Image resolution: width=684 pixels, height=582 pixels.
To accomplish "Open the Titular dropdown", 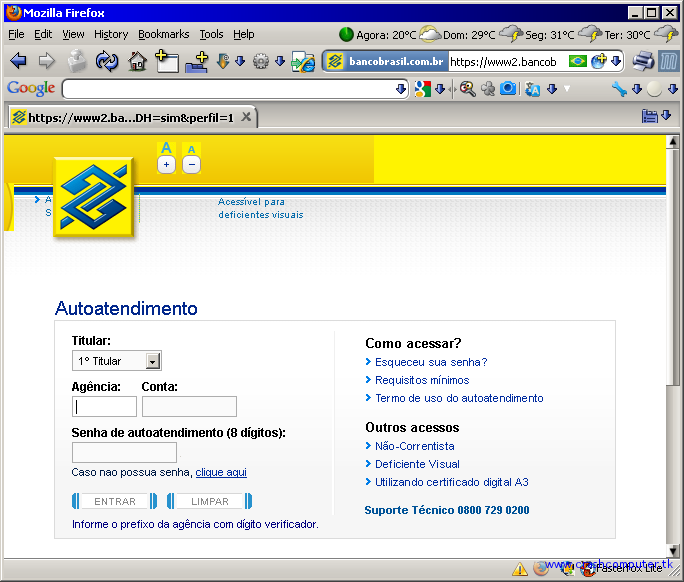I will [116, 361].
